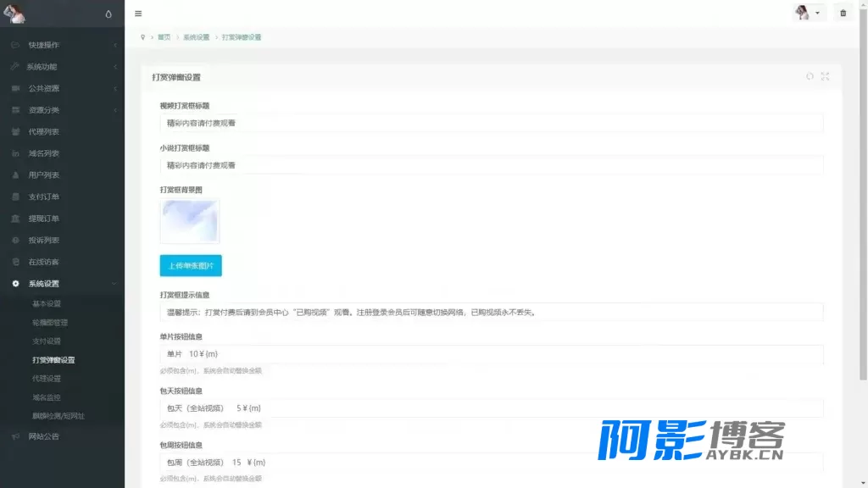The width and height of the screenshot is (868, 488).
Task: Click the 打赏框背景图 thumbnail preview
Action: (x=190, y=221)
